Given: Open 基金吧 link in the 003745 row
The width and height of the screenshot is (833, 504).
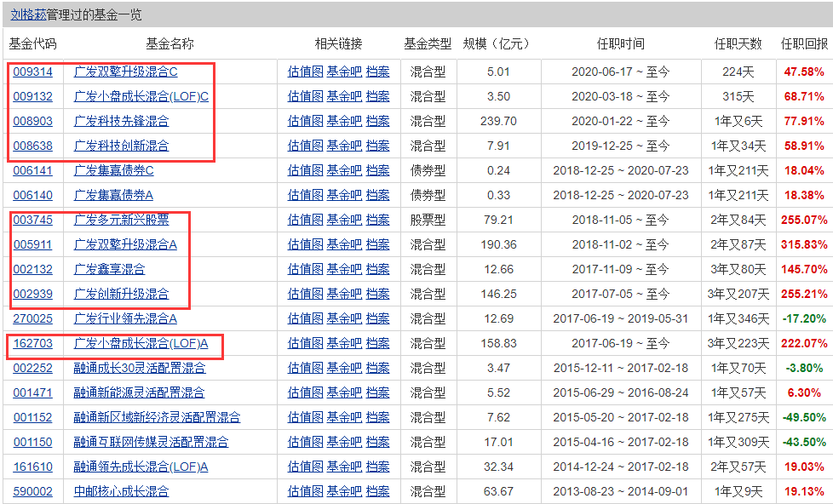Looking at the screenshot, I should [x=344, y=220].
